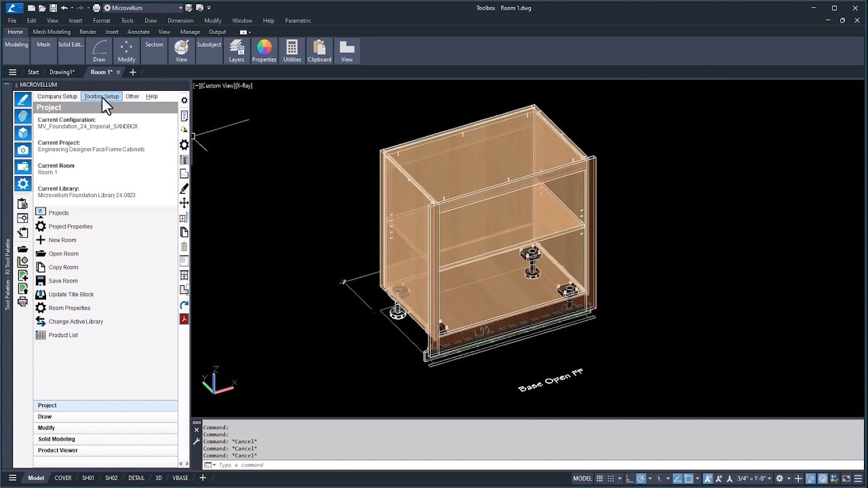Click the Save Room icon in palette
This screenshot has height=488, width=868.
click(41, 281)
